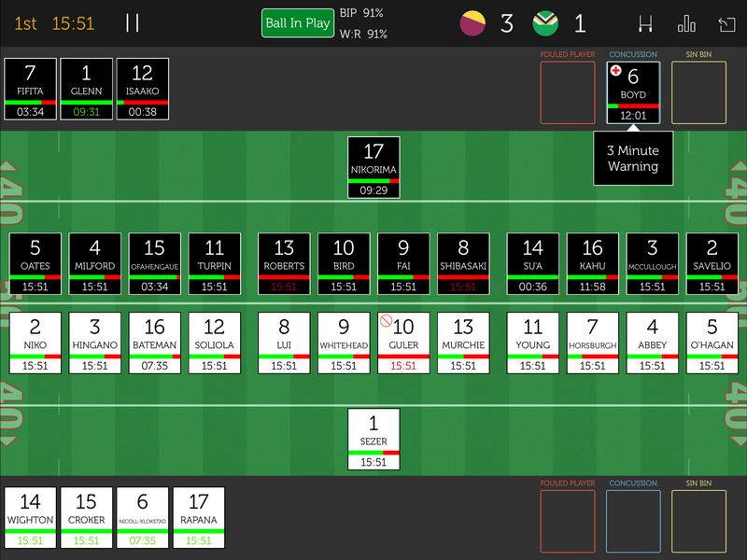Tap the BIP 91% stat
This screenshot has width=747, height=560.
click(361, 13)
